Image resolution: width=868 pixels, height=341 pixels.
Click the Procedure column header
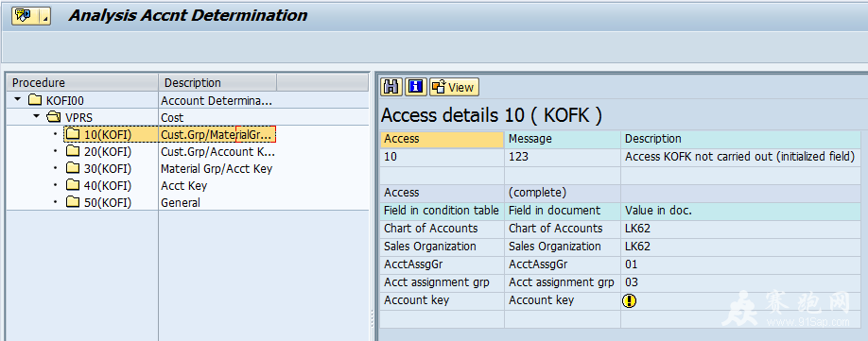click(x=82, y=82)
